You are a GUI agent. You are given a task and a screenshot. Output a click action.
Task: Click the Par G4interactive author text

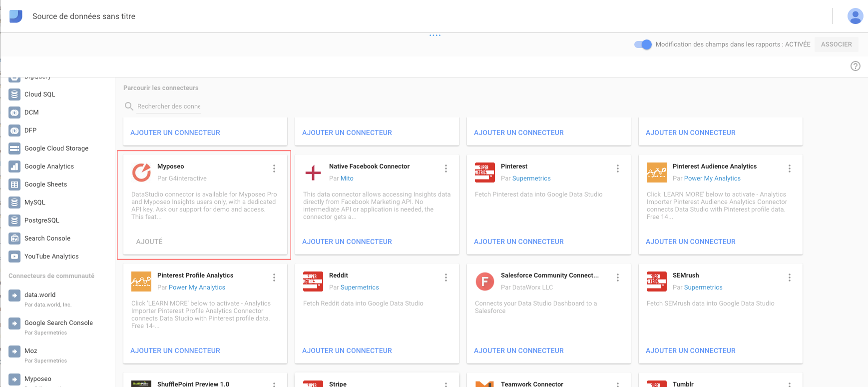tap(182, 178)
